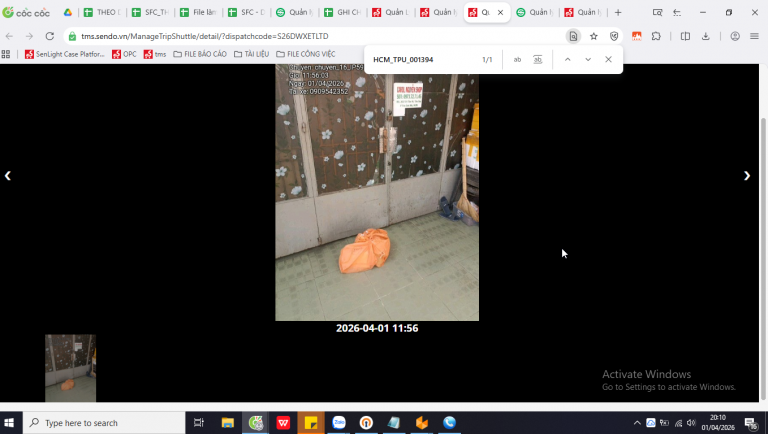Switch to the GHI CH tab

pyautogui.click(x=342, y=12)
